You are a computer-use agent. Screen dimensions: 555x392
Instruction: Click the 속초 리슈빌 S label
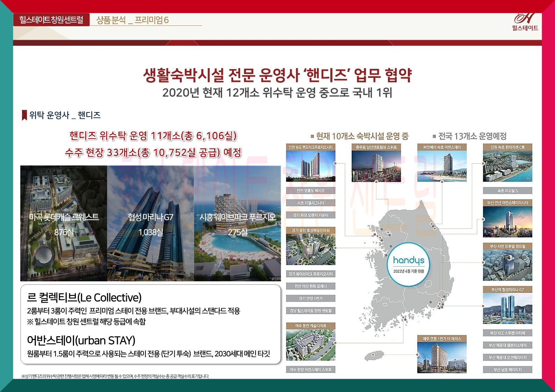(x=507, y=191)
